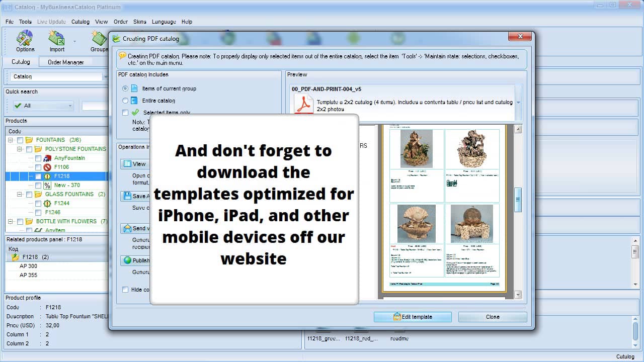Click the F1218 (2) icon in related products
The width and height of the screenshot is (644, 362).
[16, 257]
